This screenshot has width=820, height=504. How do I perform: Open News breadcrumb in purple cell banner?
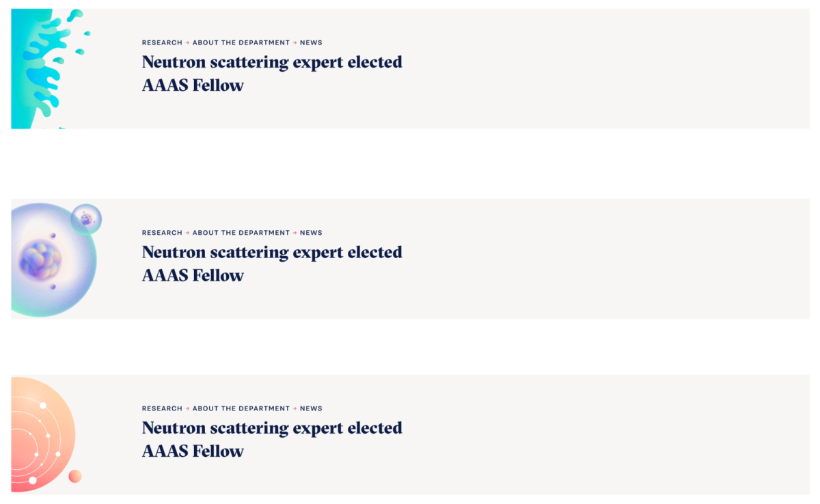tap(311, 233)
